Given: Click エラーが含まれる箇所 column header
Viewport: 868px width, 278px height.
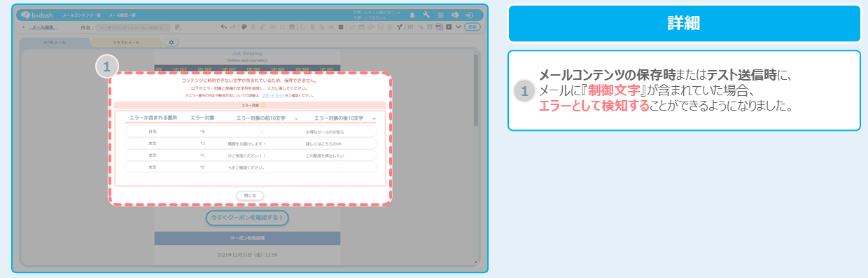Looking at the screenshot, I should pos(153,118).
